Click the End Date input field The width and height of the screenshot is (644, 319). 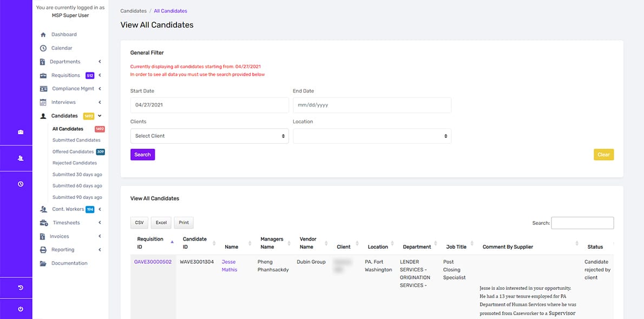[x=372, y=105]
